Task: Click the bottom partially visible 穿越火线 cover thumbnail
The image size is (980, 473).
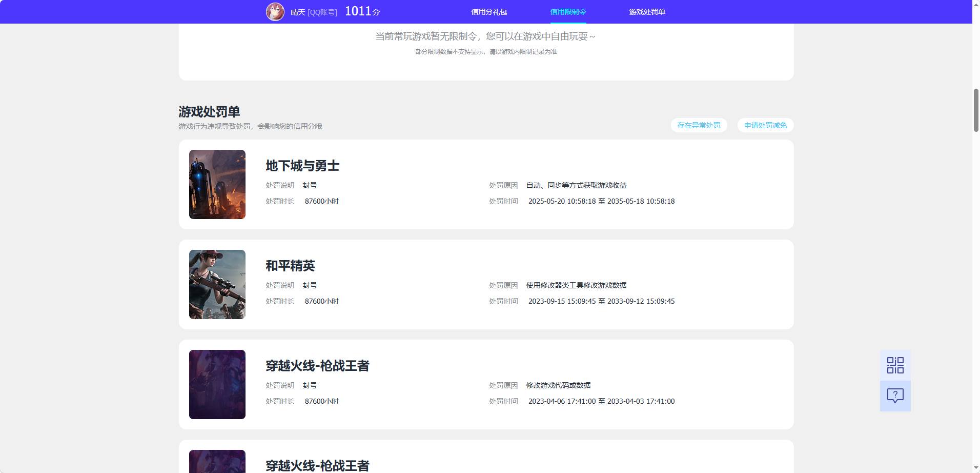Action: [x=217, y=461]
